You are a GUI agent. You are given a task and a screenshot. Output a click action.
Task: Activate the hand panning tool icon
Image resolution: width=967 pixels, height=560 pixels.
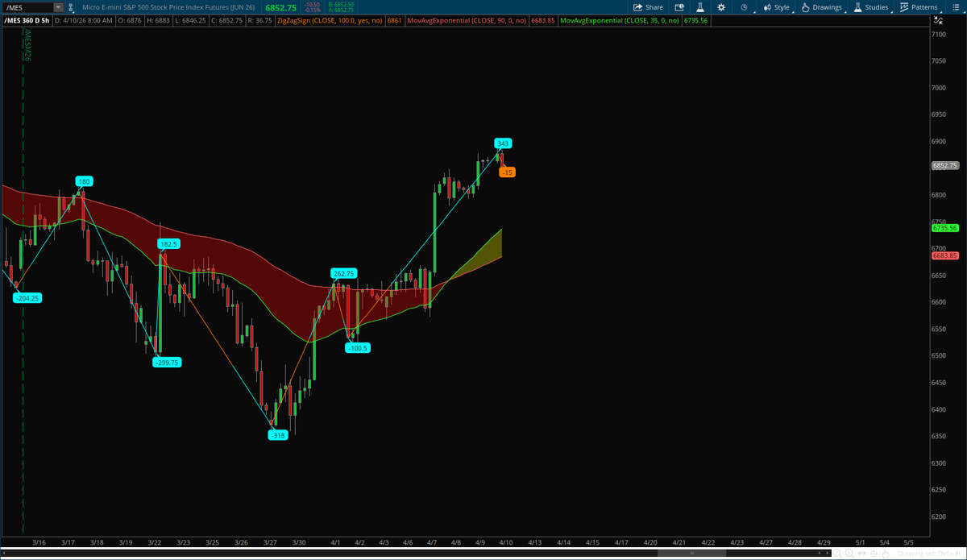pos(886,554)
